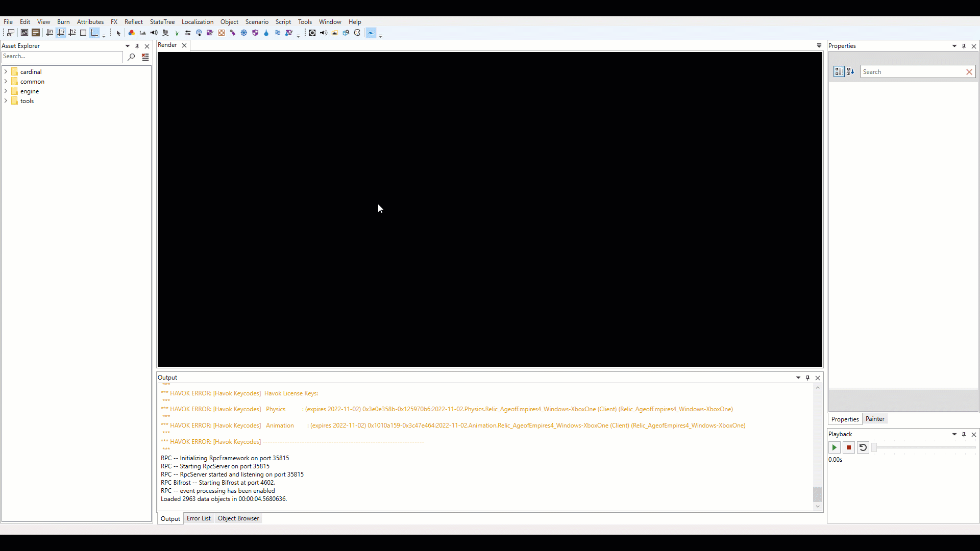Expand the engine folder
Viewport: 980px width, 551px height.
(x=6, y=91)
